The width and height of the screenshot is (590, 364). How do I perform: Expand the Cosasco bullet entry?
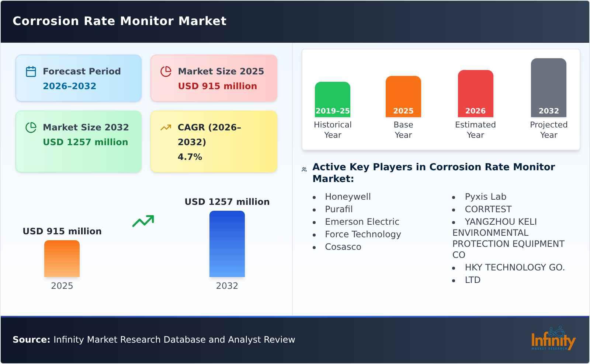click(x=343, y=247)
